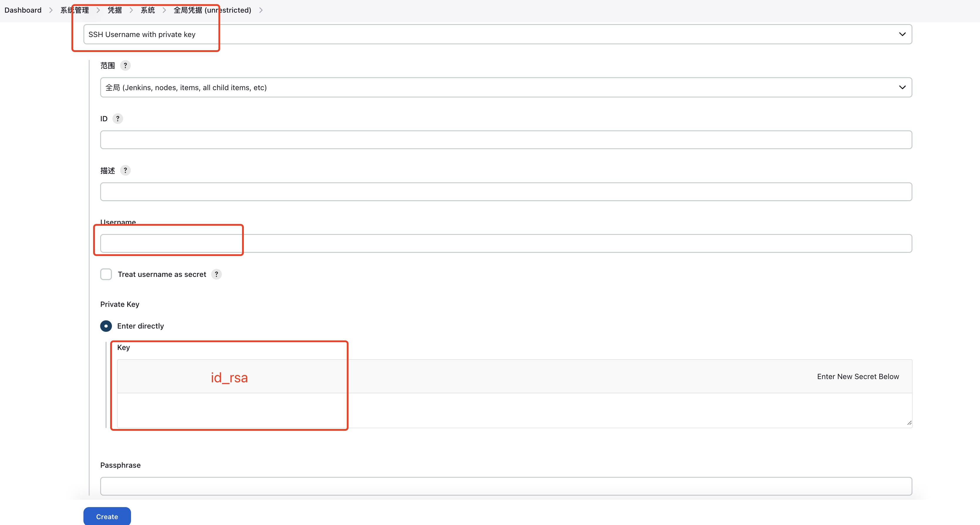
Task: Expand the credential type selector
Action: (x=902, y=34)
